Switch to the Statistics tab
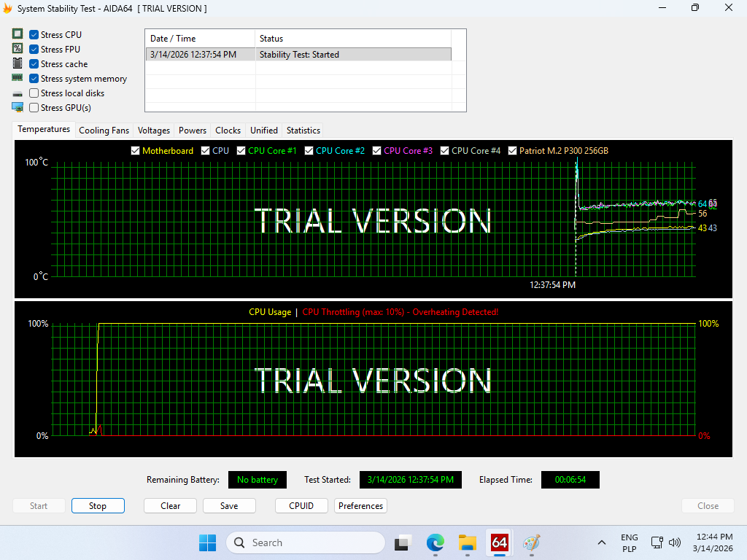This screenshot has height=560, width=747. tap(303, 130)
